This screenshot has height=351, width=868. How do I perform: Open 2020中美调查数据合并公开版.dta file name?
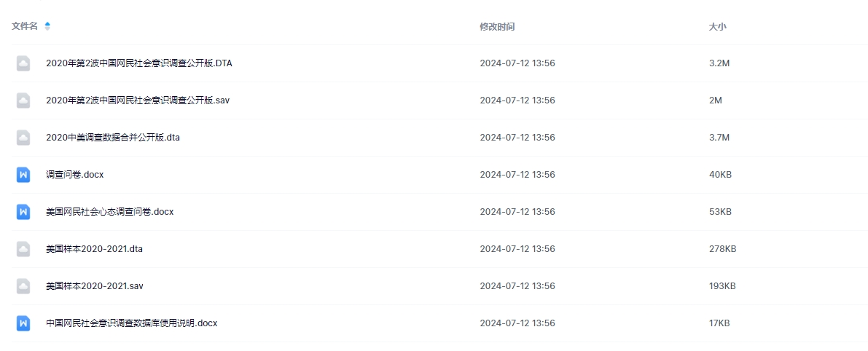tap(112, 138)
